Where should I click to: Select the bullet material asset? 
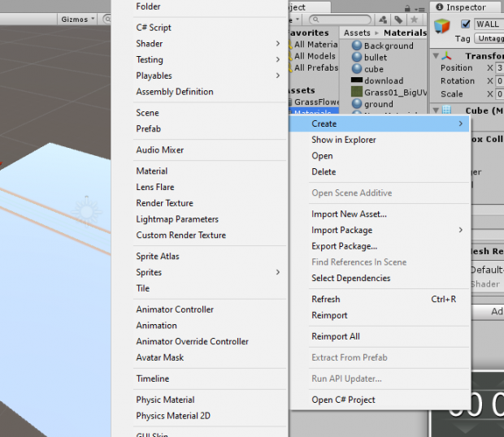[x=376, y=58]
